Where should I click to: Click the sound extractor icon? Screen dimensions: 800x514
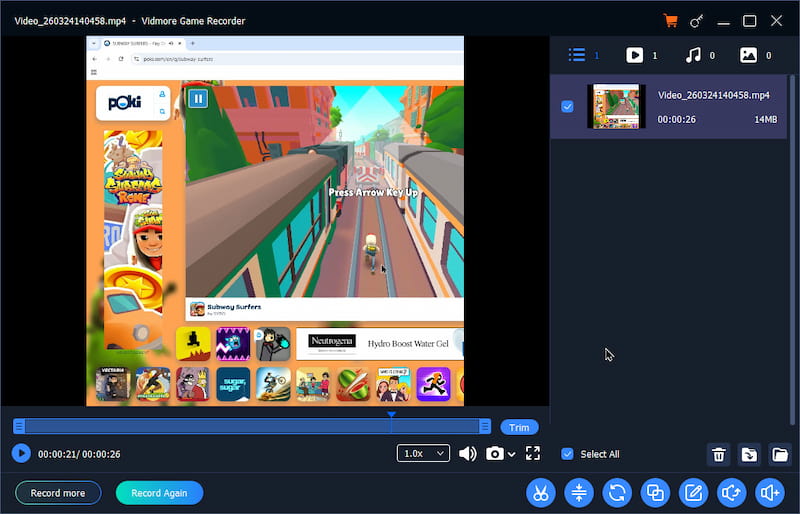731,492
